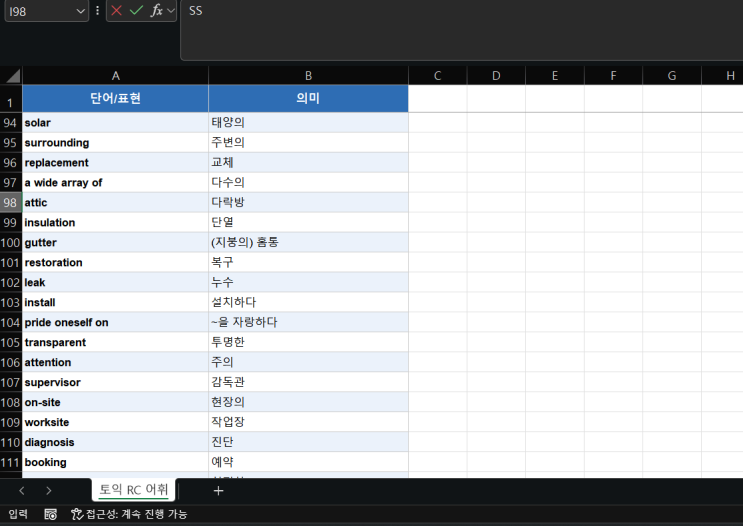Select the cell containing attic
743x526 pixels.
point(116,203)
